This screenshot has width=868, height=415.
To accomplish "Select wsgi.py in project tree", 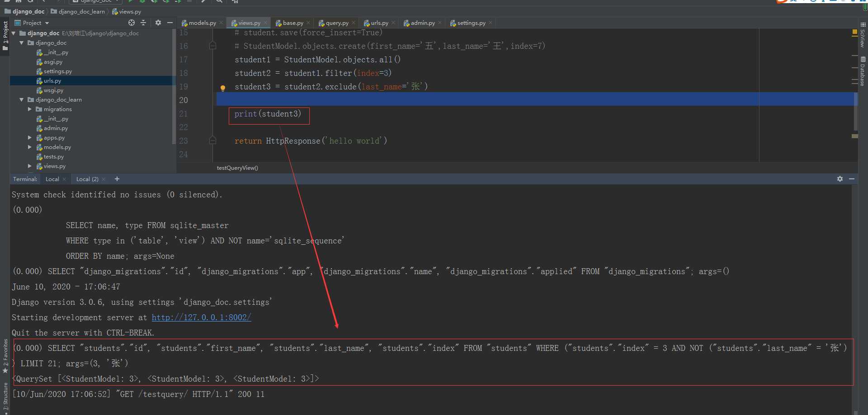I will [x=53, y=90].
